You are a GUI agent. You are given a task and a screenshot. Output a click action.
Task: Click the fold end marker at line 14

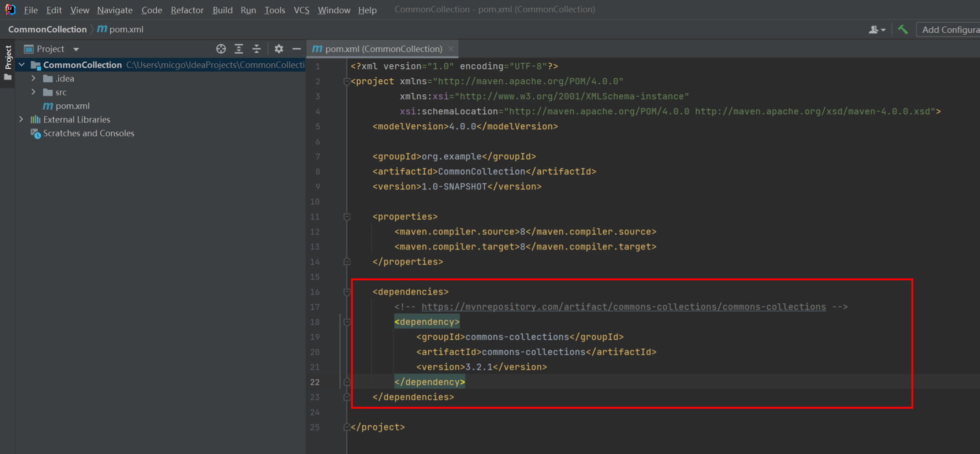coord(347,262)
